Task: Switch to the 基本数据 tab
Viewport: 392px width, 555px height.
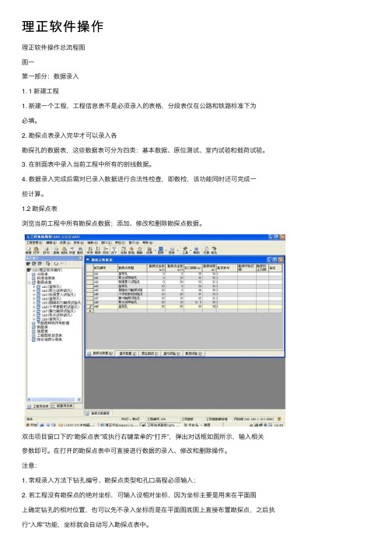Action: (x=128, y=353)
